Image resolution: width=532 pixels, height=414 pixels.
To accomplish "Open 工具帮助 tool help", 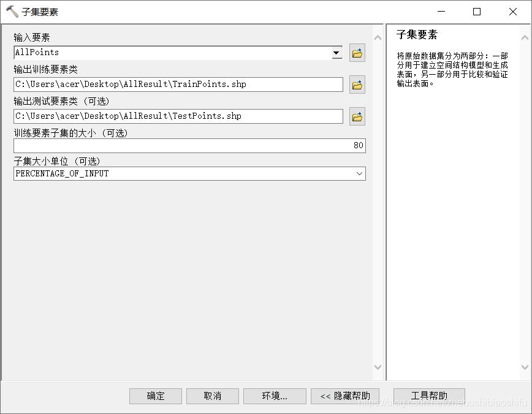I will 429,396.
